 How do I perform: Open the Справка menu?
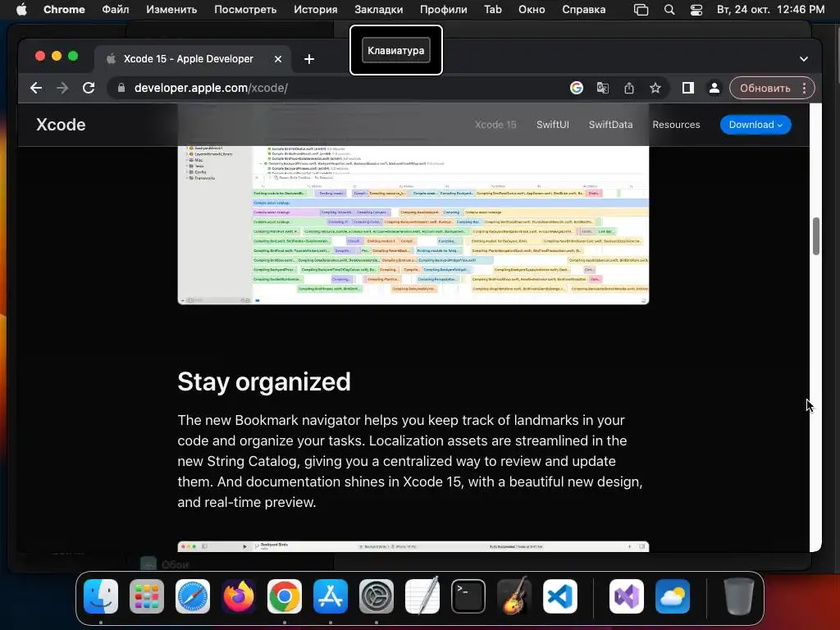click(584, 10)
